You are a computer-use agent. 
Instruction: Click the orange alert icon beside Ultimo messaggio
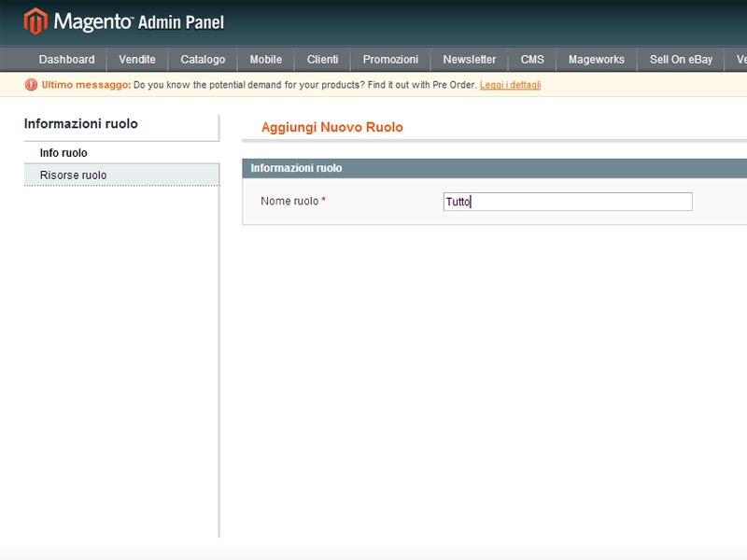click(x=32, y=85)
